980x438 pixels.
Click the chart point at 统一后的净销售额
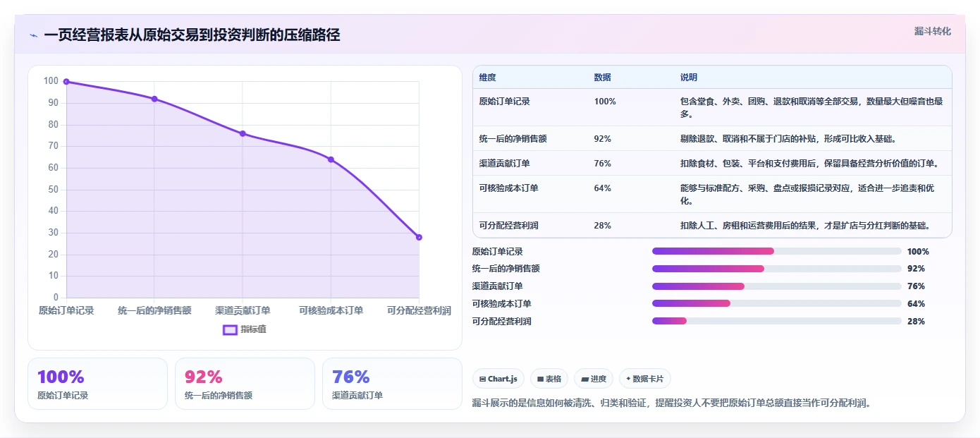pyautogui.click(x=154, y=99)
